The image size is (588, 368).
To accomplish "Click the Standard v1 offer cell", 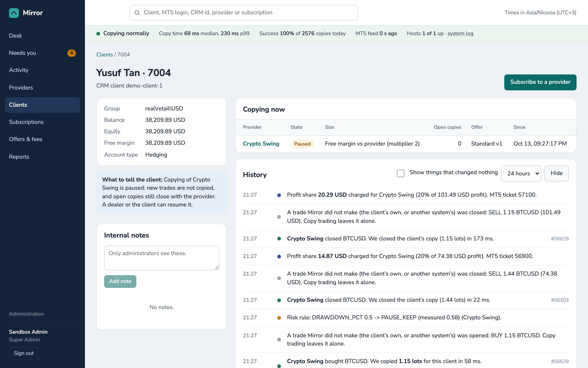I will (487, 144).
